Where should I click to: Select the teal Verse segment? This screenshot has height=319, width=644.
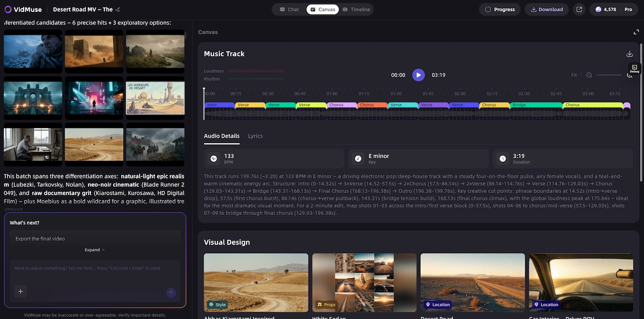point(403,105)
